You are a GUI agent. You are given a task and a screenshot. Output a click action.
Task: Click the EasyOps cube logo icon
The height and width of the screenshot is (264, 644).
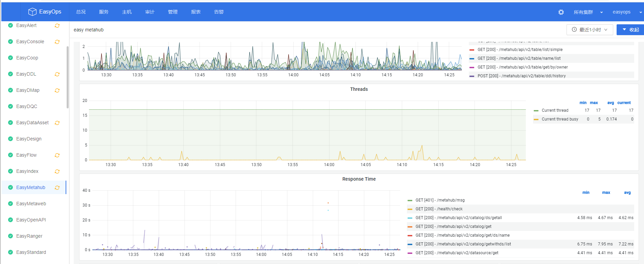(x=32, y=12)
